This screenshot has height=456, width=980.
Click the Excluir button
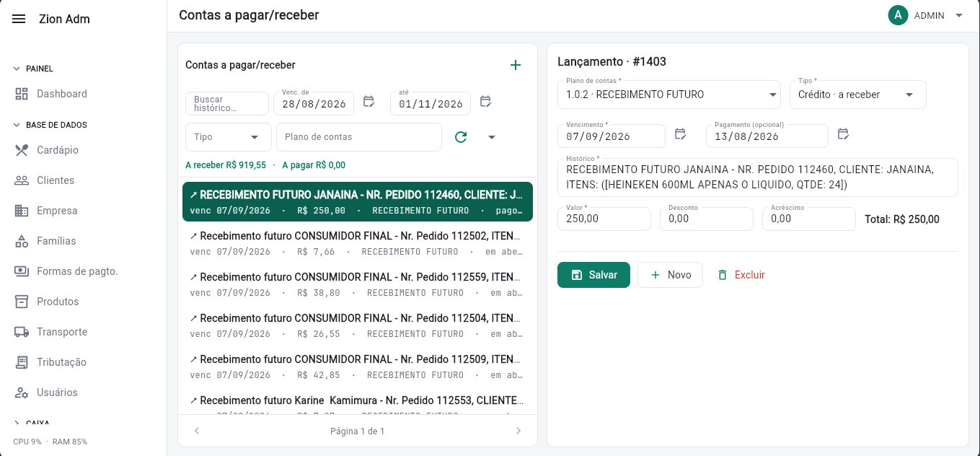click(741, 275)
